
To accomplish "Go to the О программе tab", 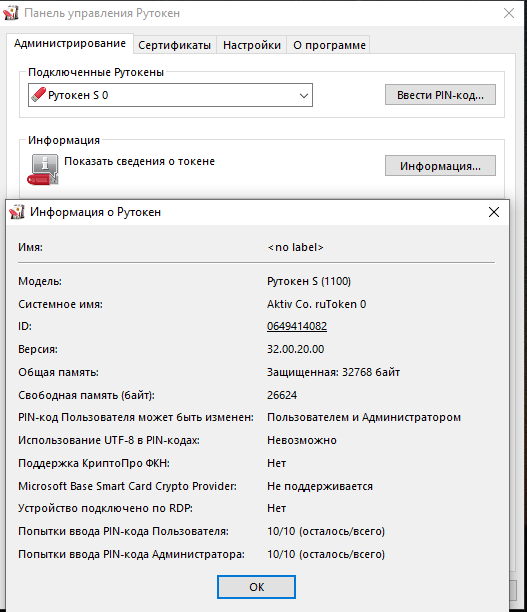I will 329,45.
